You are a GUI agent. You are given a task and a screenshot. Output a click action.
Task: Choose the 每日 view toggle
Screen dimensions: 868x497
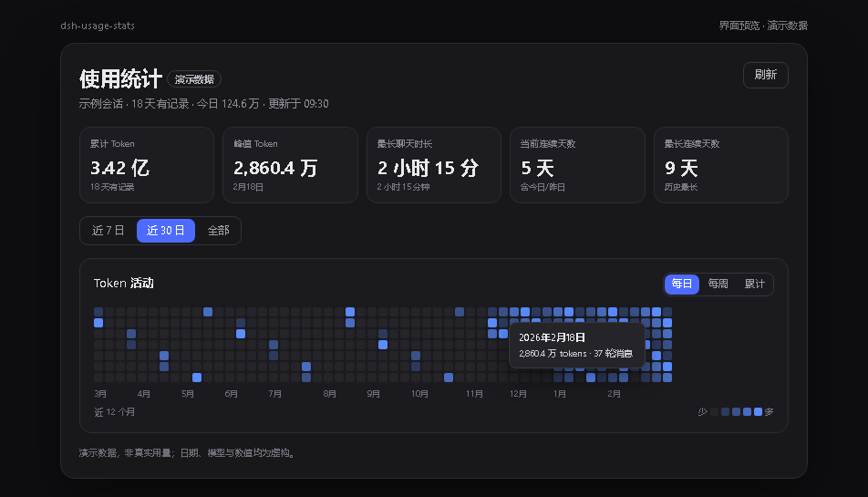tap(681, 284)
